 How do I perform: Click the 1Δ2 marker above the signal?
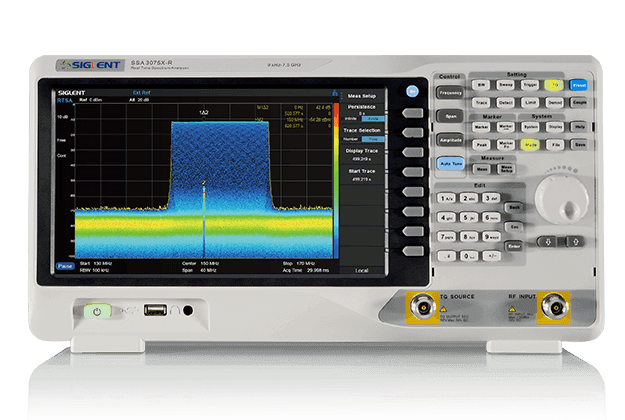[204, 113]
